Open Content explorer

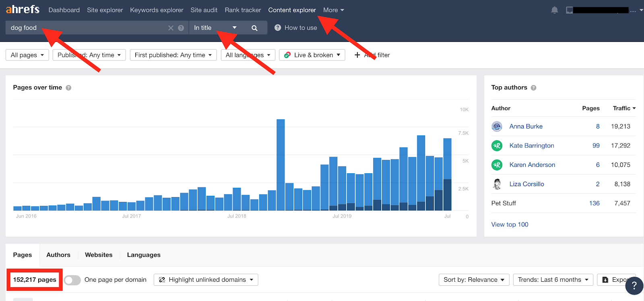coord(292,10)
